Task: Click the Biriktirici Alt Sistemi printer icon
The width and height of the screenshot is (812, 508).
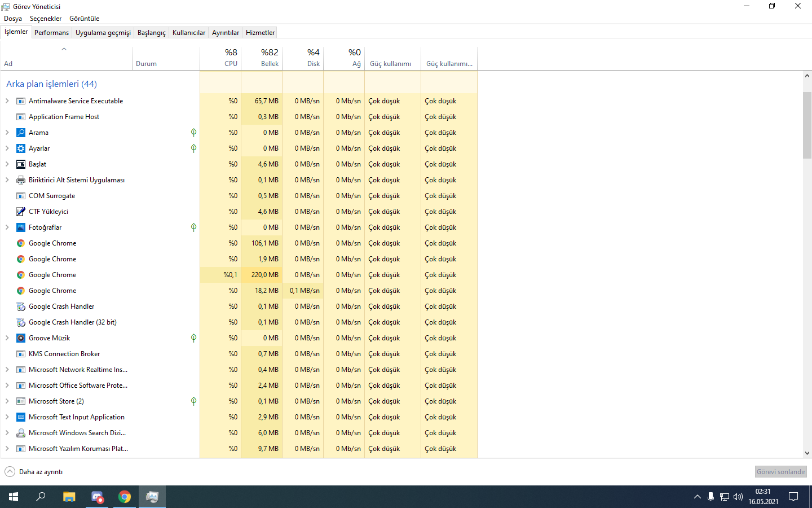Action: click(x=21, y=180)
